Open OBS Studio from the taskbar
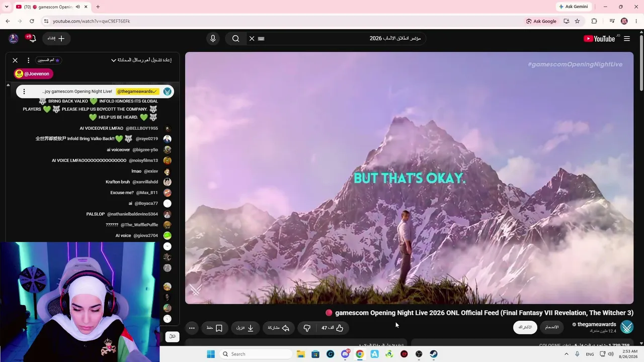This screenshot has width=644, height=362. (419, 354)
